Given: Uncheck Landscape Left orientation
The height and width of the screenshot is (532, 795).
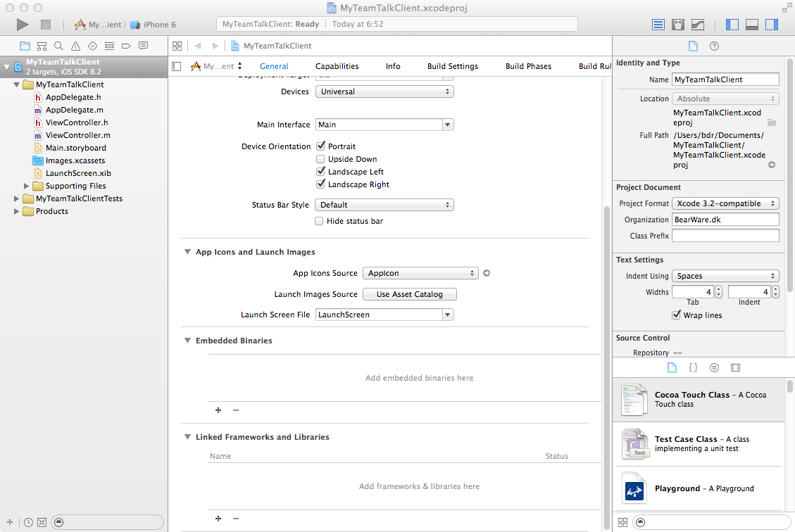Looking at the screenshot, I should click(x=320, y=172).
